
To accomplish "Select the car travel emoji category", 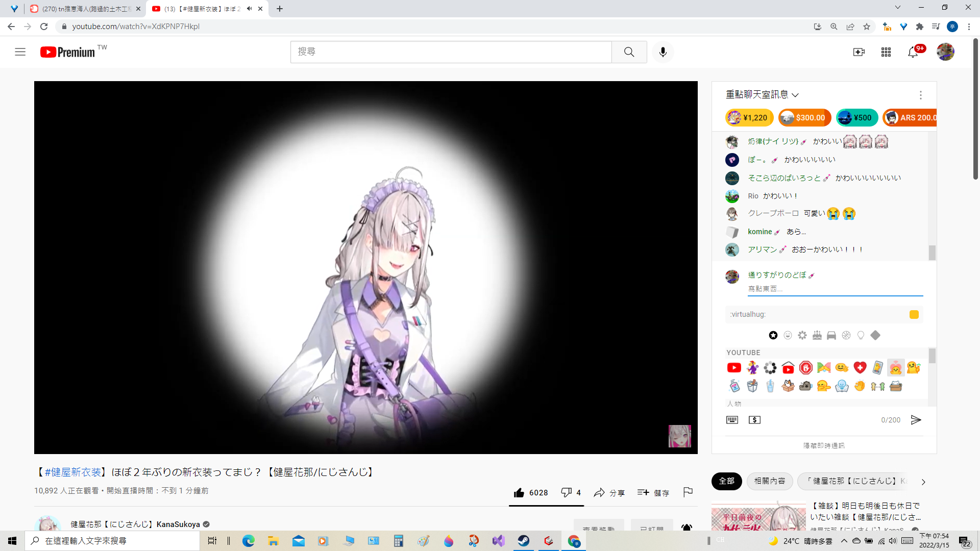I will [831, 335].
